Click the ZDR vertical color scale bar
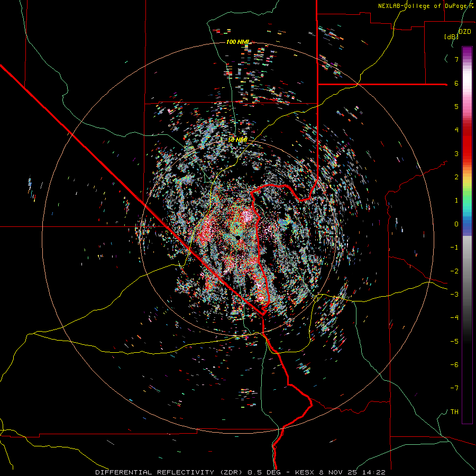Image resolution: width=476 pixels, height=476 pixels. point(467,235)
